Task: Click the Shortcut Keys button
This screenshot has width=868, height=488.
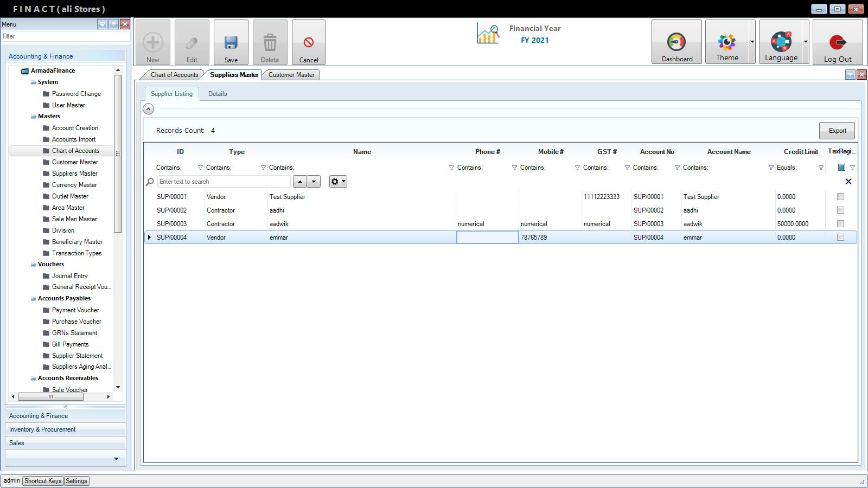Action: 43,481
